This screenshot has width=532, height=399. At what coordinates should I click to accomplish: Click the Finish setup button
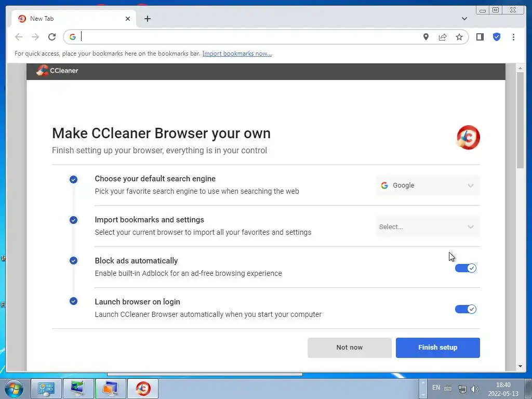tap(437, 348)
